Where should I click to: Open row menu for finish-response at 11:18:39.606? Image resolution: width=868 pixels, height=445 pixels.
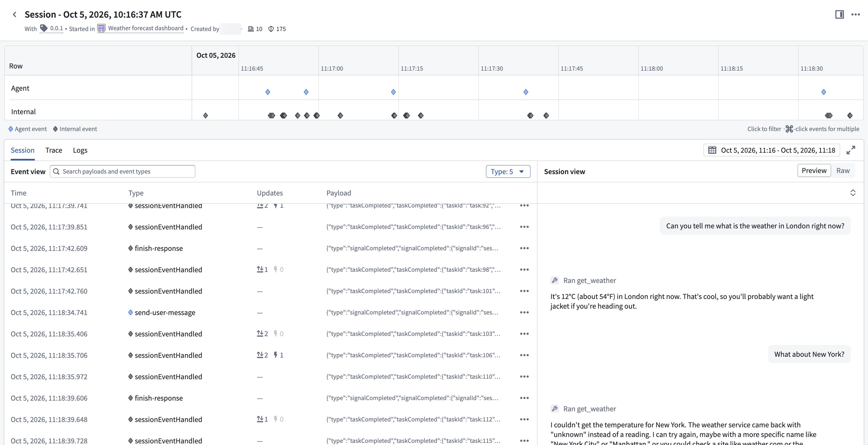click(524, 398)
